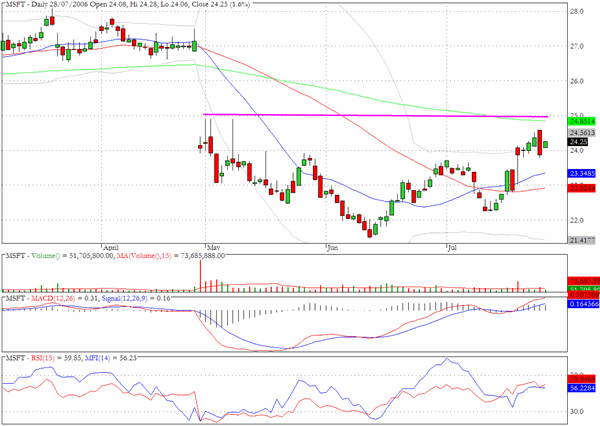This screenshot has width=600, height=426.
Task: Click the blue 0.164366 signal tag
Action: (x=582, y=304)
